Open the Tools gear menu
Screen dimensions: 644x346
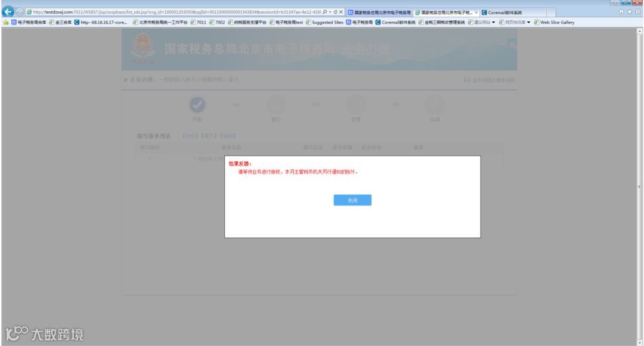tap(638, 12)
